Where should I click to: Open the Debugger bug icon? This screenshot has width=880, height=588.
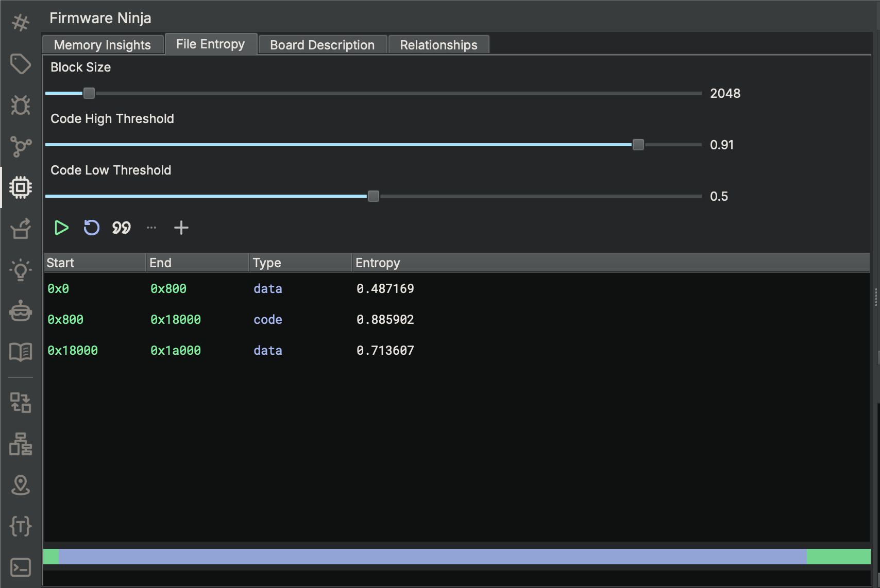21,105
